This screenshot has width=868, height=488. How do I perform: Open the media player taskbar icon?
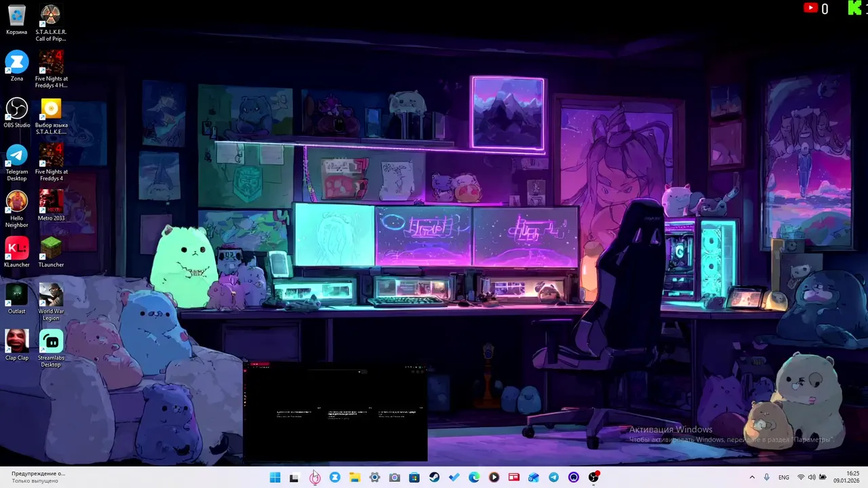[494, 477]
